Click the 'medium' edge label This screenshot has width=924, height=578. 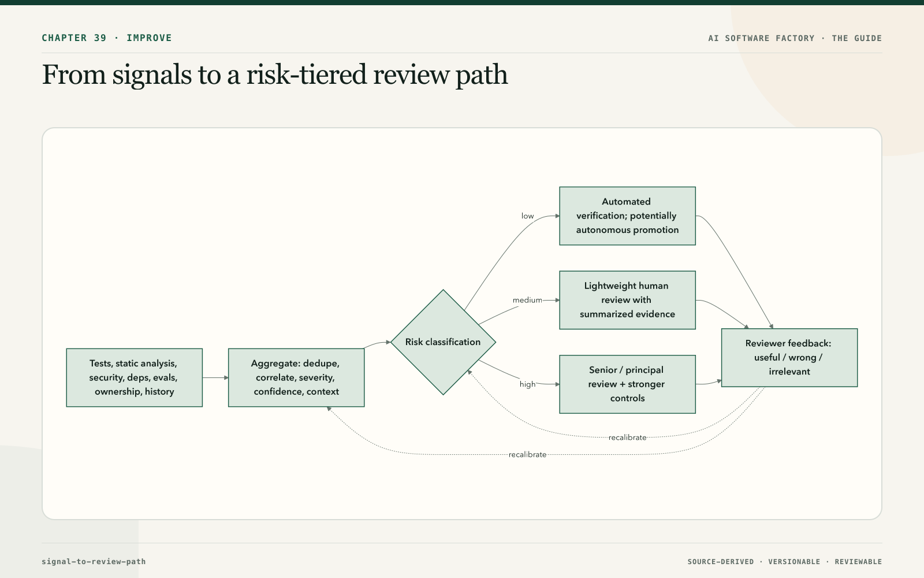pos(527,300)
